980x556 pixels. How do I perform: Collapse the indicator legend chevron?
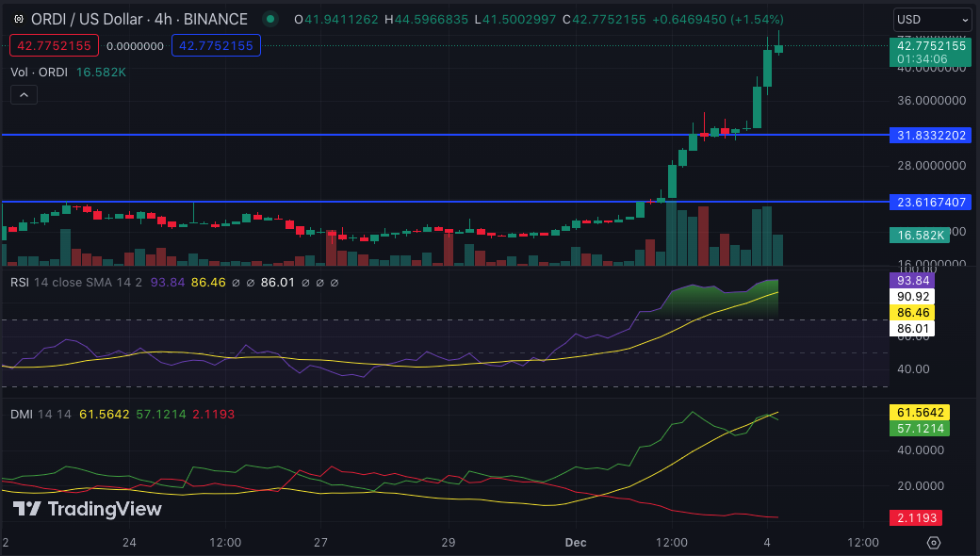24,95
